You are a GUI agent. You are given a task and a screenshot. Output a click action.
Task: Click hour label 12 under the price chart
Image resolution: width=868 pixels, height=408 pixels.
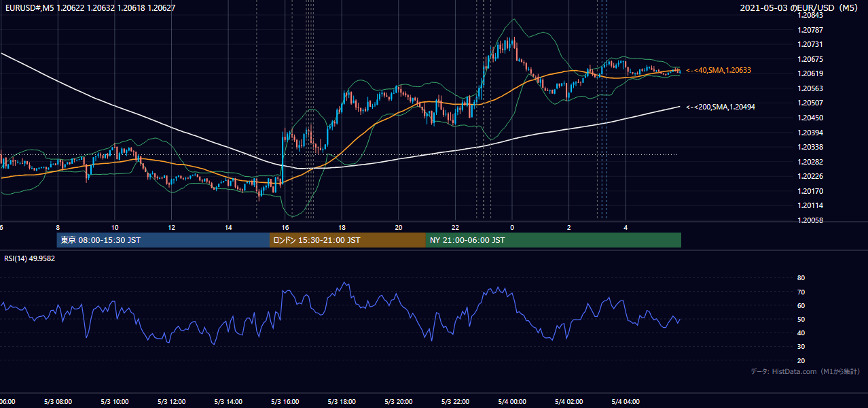coord(172,227)
